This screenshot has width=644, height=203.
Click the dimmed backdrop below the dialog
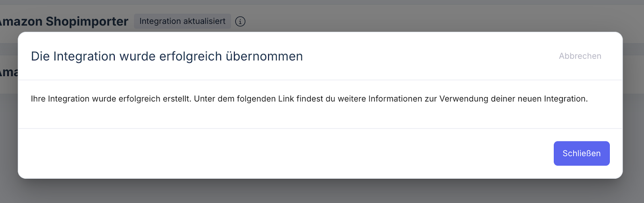point(322,191)
